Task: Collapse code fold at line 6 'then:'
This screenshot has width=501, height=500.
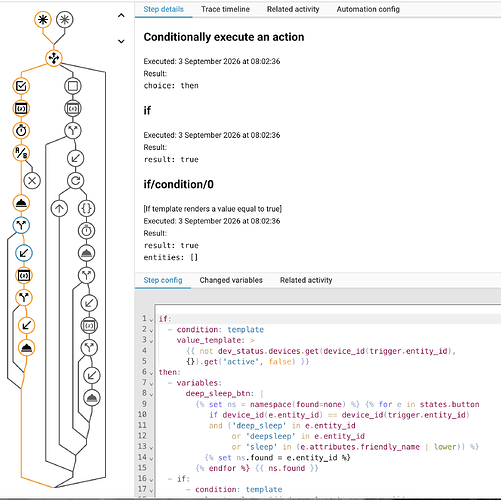Action: 151,373
